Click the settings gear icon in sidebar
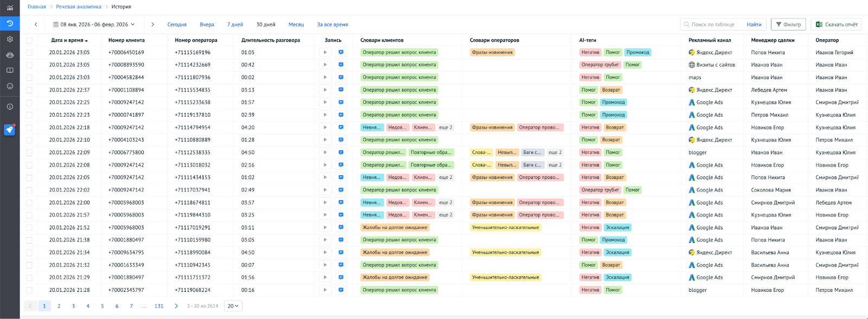 [x=10, y=39]
